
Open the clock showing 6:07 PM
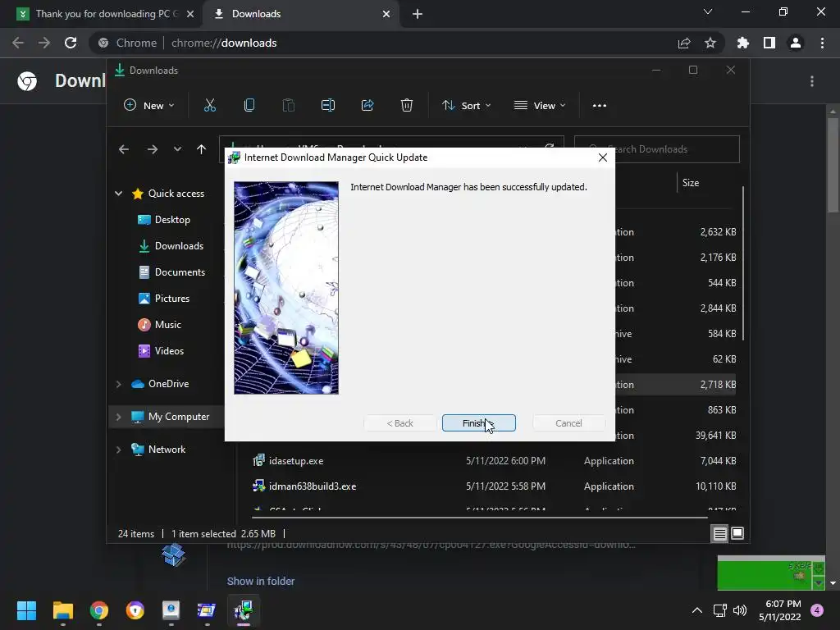pyautogui.click(x=780, y=610)
